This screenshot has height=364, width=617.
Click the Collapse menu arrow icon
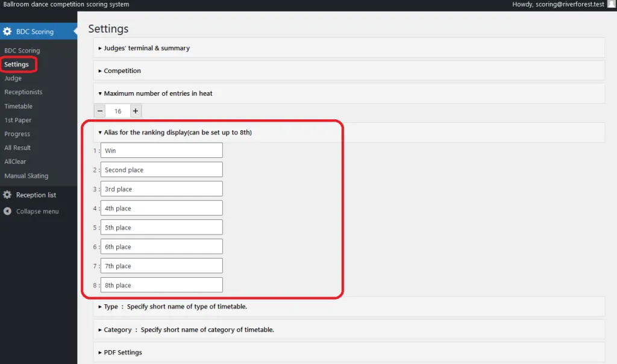[7, 212]
